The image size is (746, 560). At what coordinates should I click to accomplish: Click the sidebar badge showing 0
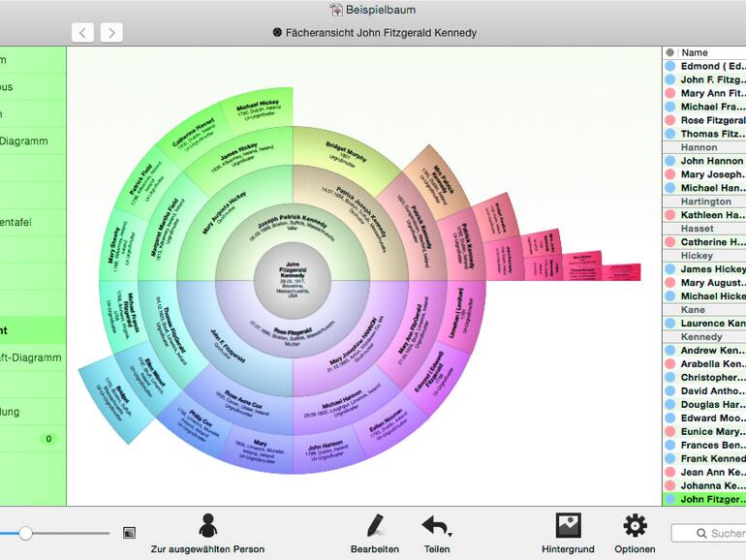coord(48,439)
